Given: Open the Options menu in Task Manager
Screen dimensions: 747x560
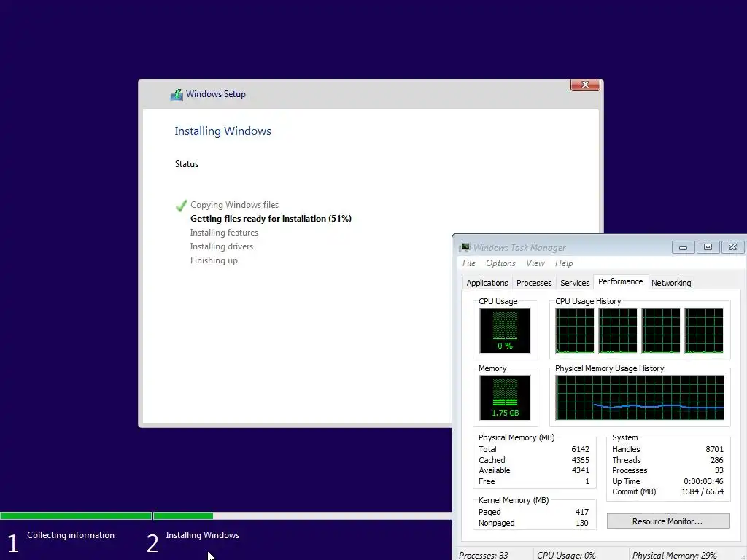Looking at the screenshot, I should pyautogui.click(x=500, y=263).
